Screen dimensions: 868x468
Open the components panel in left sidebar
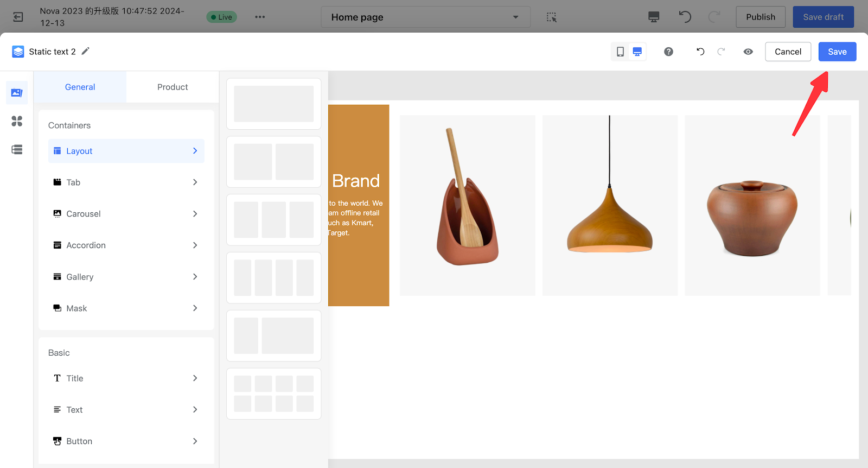pyautogui.click(x=17, y=93)
